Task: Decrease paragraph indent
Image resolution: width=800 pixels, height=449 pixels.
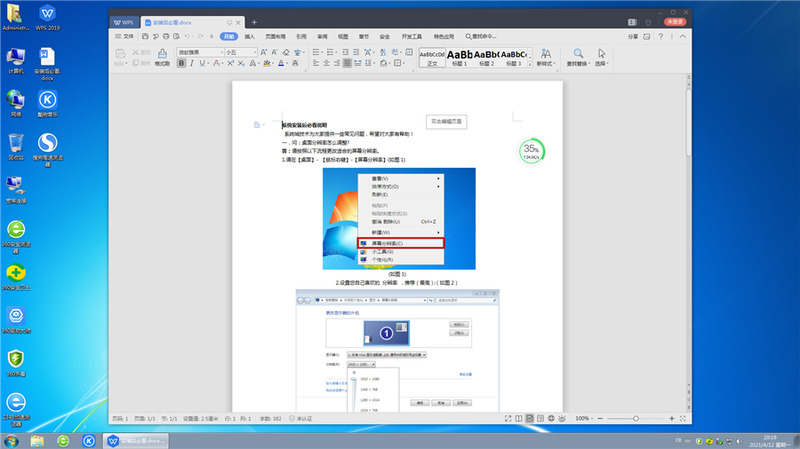Action: coord(345,52)
